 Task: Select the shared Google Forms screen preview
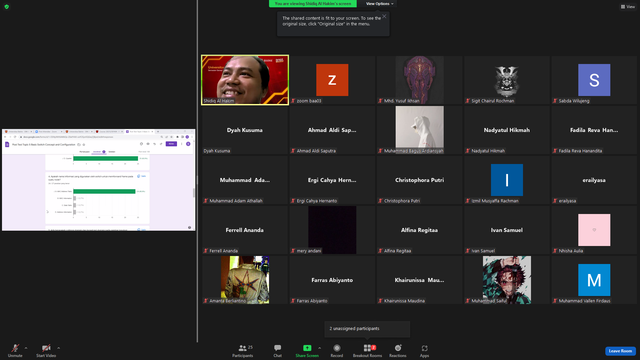[98, 180]
